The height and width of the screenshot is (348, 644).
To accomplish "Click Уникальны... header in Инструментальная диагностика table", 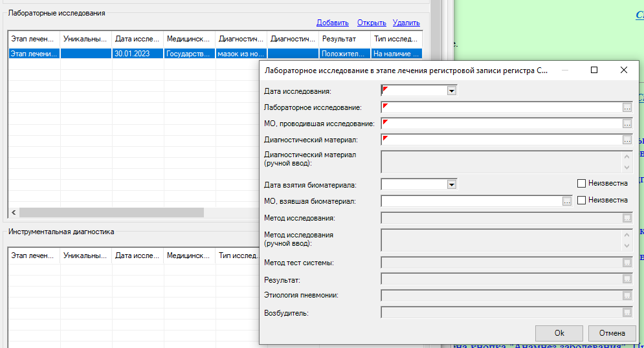I will pyautogui.click(x=86, y=256).
